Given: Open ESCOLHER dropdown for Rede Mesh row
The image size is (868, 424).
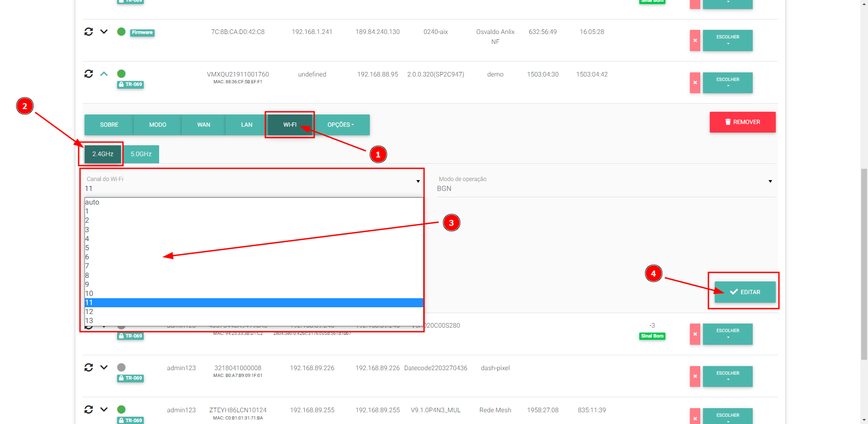Looking at the screenshot, I should (728, 416).
